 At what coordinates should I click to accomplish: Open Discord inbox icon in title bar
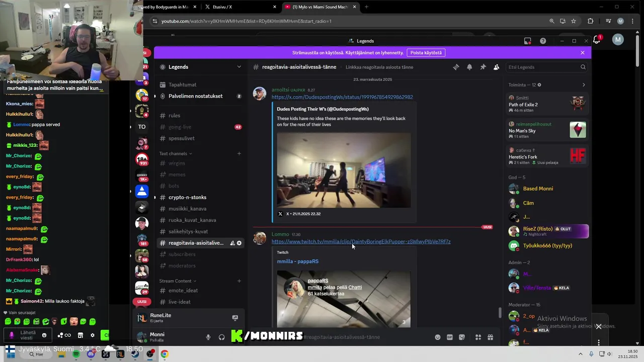[x=528, y=41]
